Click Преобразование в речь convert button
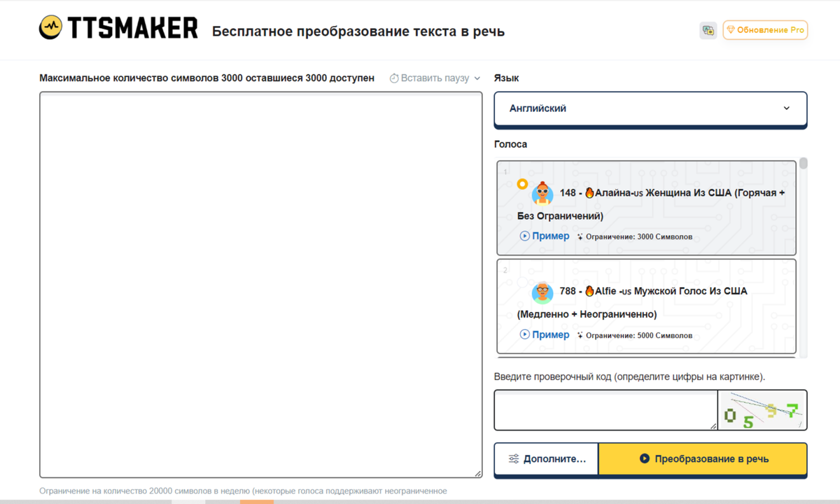840x504 pixels. [703, 459]
